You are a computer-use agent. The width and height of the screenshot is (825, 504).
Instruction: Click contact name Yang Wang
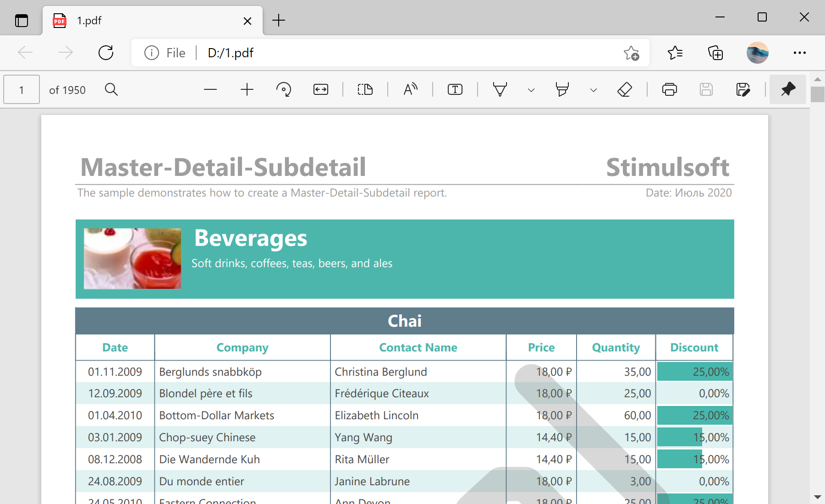(363, 438)
